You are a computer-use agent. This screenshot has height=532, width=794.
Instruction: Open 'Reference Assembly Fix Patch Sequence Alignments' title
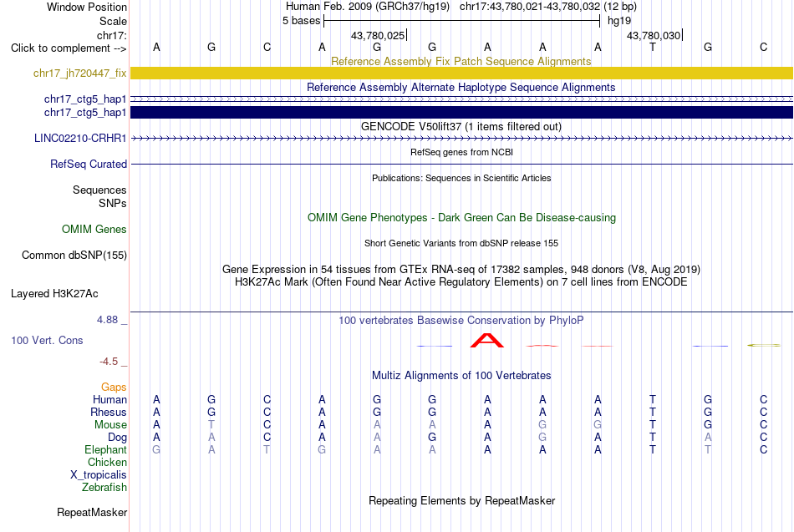click(x=461, y=61)
